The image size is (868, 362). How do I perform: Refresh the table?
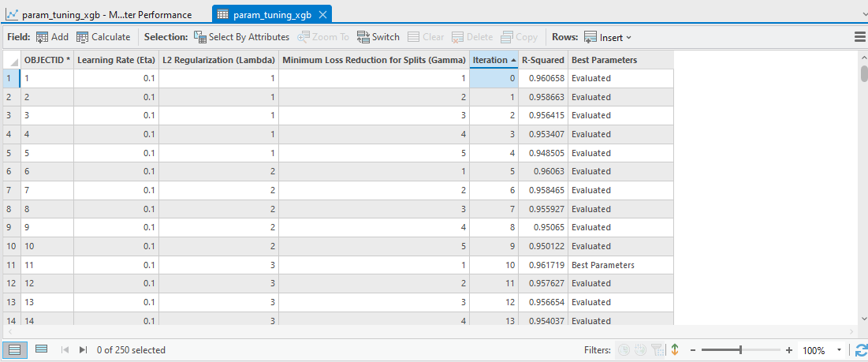(x=860, y=349)
